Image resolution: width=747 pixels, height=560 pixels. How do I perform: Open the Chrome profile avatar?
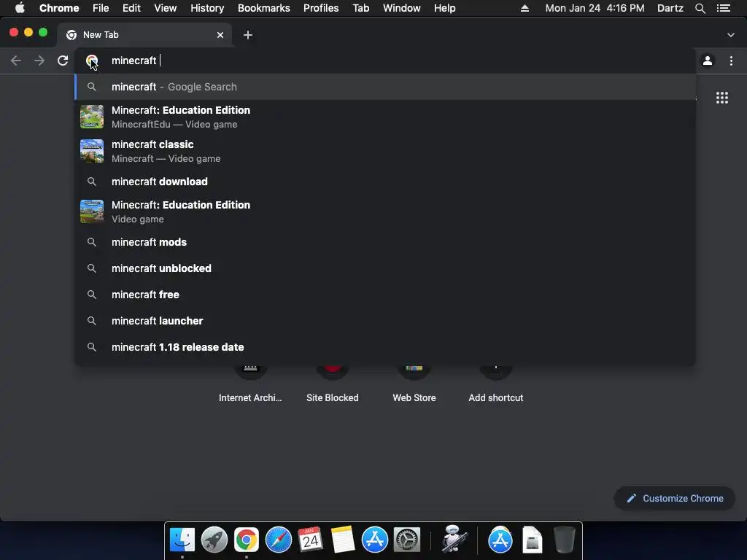(x=708, y=61)
